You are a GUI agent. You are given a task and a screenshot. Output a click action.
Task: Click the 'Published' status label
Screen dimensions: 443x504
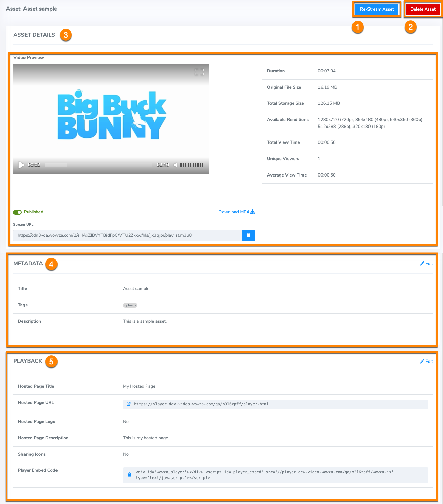(33, 212)
